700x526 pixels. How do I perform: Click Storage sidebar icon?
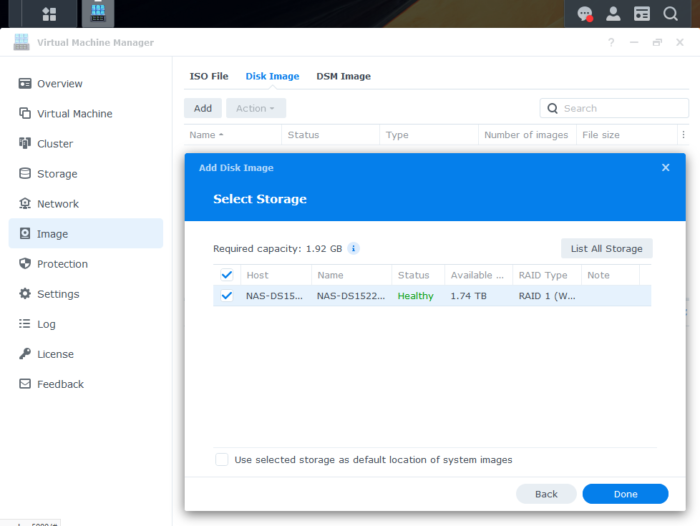click(25, 173)
